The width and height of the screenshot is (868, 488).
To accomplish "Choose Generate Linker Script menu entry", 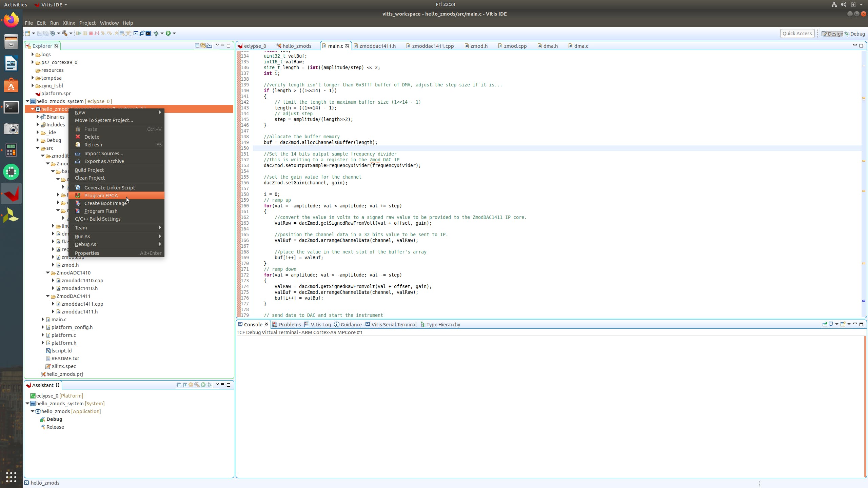I will 116,187.
